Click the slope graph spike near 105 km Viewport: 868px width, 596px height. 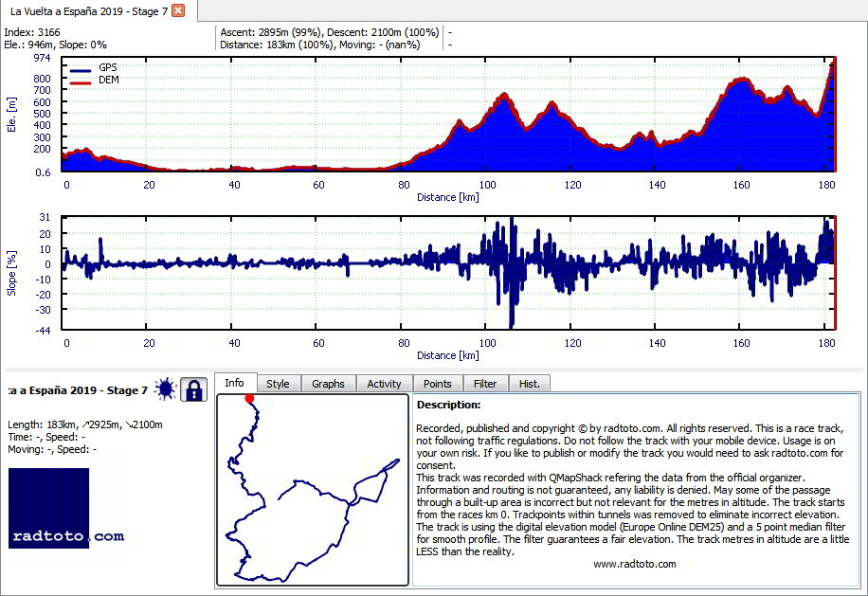point(512,272)
